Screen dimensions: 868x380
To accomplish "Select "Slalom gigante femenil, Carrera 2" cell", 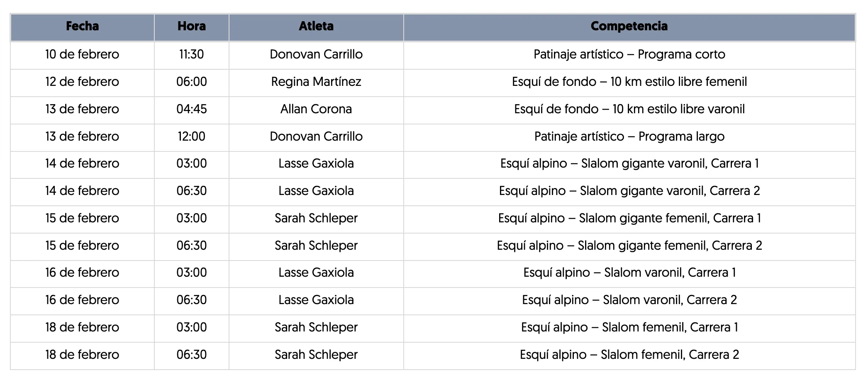I will [x=629, y=246].
